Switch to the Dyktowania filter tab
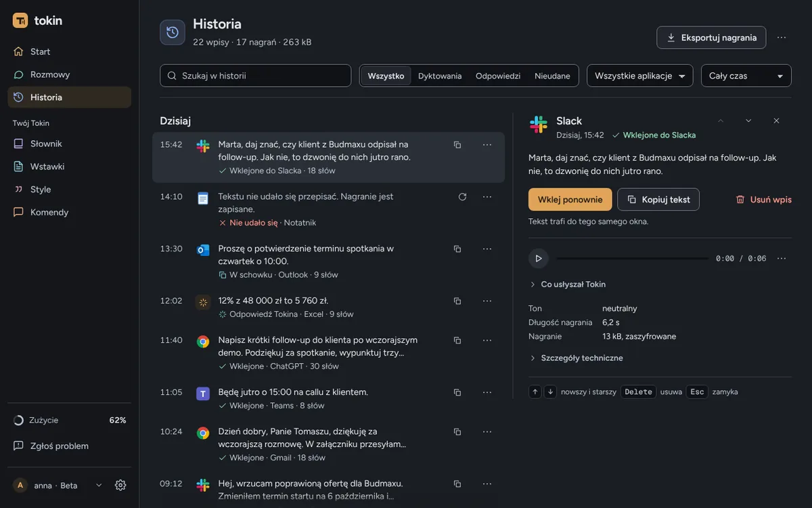 [440, 76]
